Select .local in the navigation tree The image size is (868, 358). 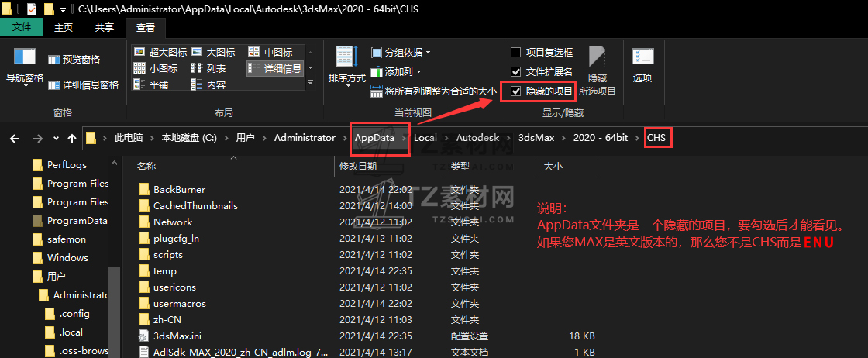click(71, 332)
